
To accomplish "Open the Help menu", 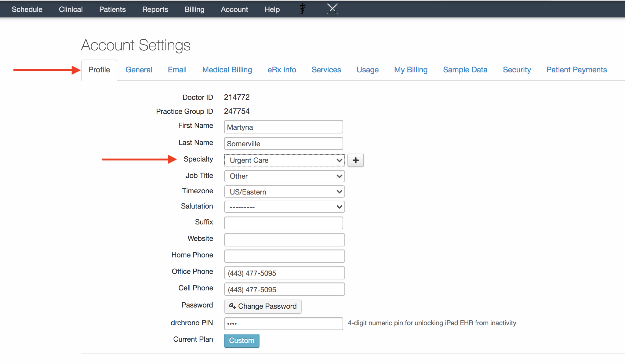I will (272, 9).
